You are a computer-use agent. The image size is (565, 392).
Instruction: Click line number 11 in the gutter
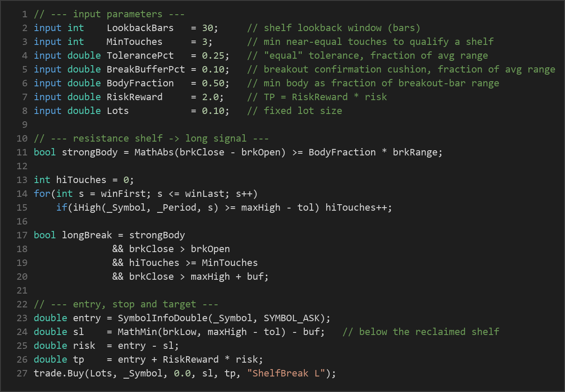click(x=22, y=152)
